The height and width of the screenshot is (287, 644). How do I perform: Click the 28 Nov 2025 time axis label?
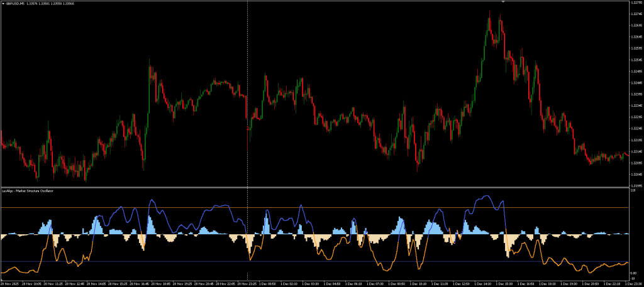(x=9, y=284)
